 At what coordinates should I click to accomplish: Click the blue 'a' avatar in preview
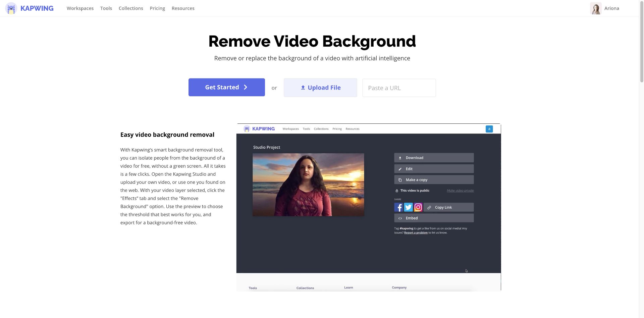tap(489, 129)
